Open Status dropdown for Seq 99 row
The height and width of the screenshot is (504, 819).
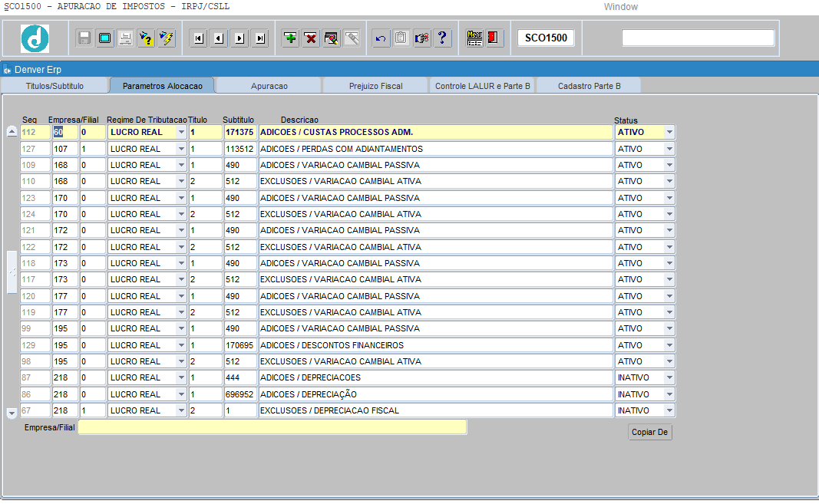(x=669, y=328)
